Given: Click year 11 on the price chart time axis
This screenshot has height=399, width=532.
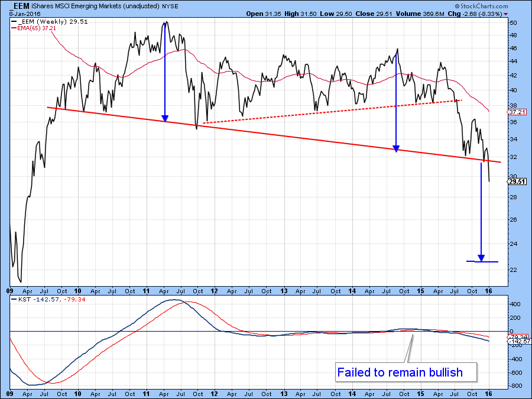Looking at the screenshot, I should (x=146, y=291).
